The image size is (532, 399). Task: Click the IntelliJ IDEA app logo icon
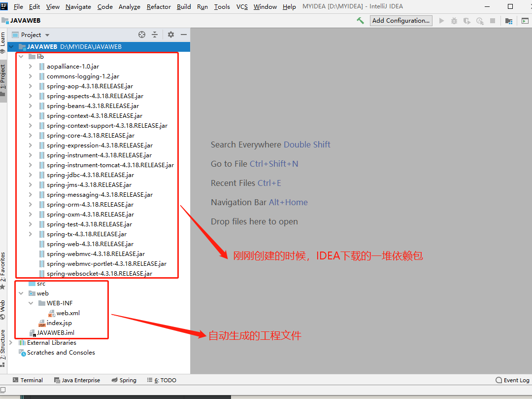pyautogui.click(x=4, y=6)
